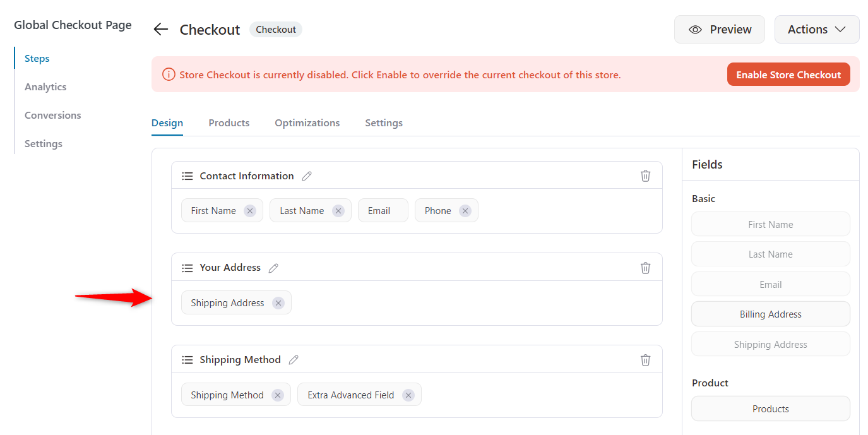The image size is (868, 435).
Task: Select the Last Name chip label
Action: pyautogui.click(x=302, y=211)
